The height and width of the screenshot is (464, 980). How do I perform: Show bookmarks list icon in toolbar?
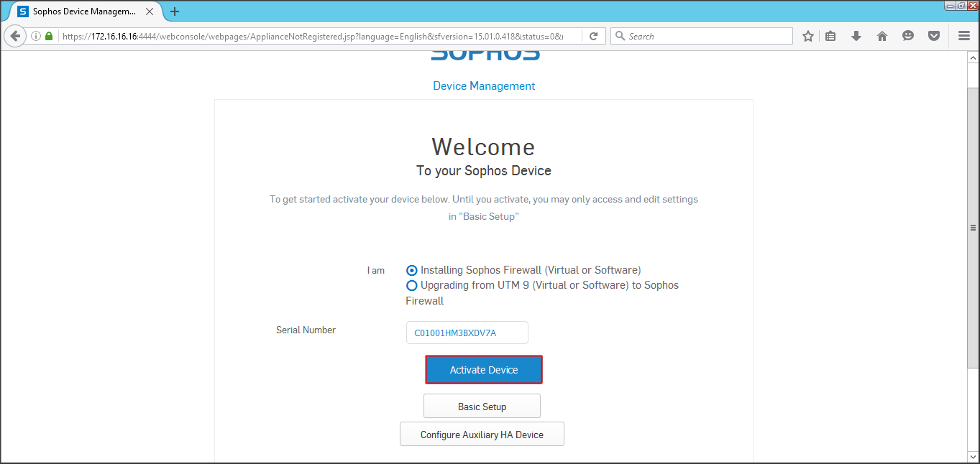(830, 36)
